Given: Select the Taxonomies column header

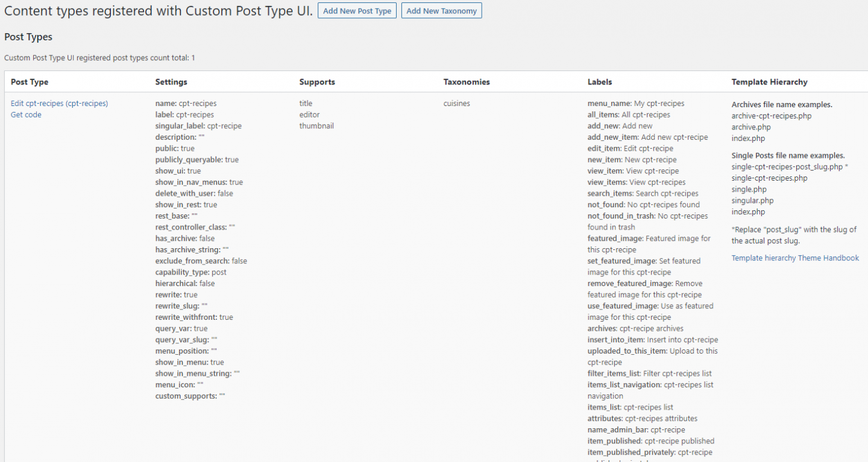Looking at the screenshot, I should pos(467,82).
